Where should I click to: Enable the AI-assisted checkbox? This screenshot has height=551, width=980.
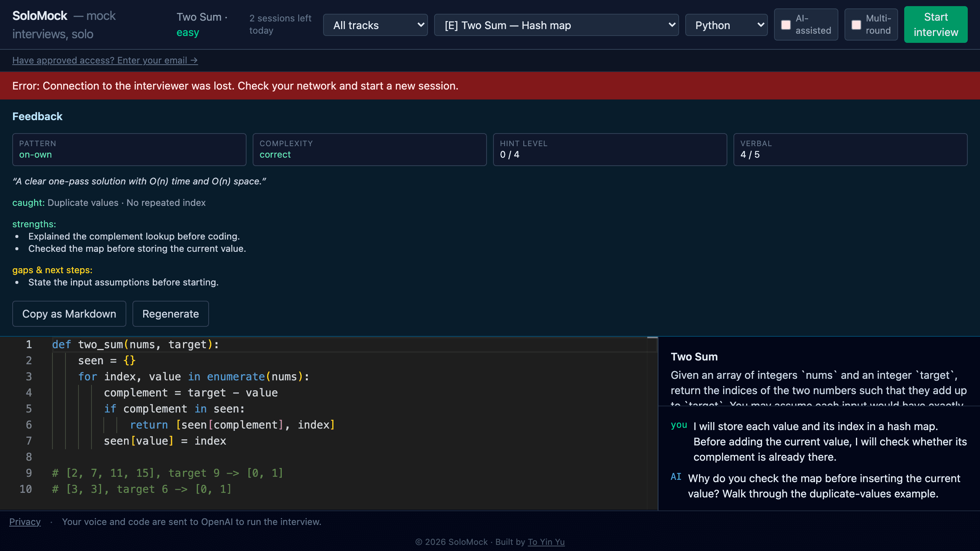(x=786, y=25)
